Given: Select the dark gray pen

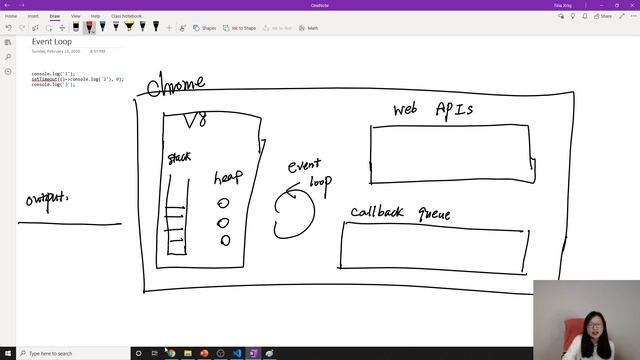Looking at the screenshot, I should (x=142, y=27).
